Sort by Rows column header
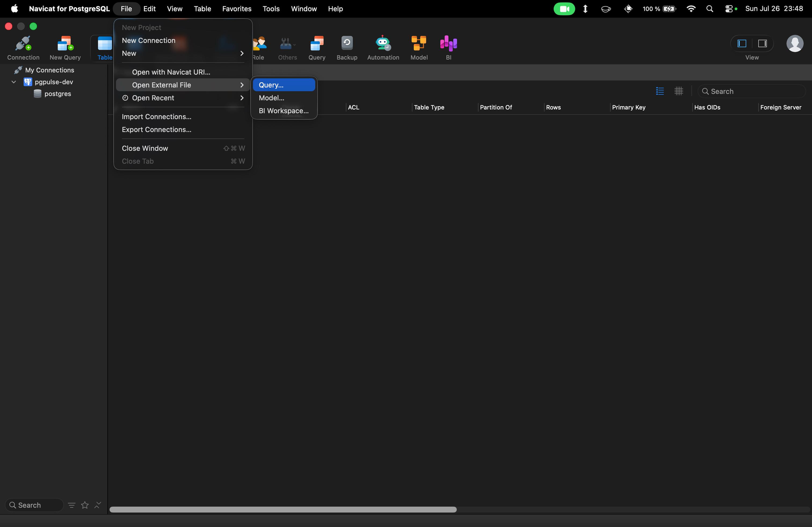Viewport: 812px width, 527px height. pos(576,107)
